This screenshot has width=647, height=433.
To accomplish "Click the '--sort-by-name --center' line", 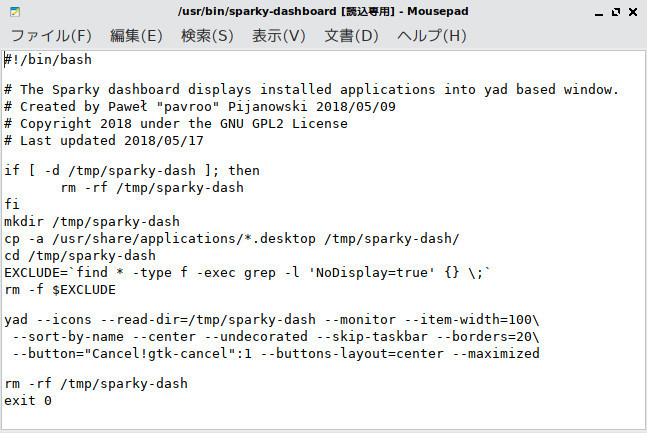I will pos(276,337).
